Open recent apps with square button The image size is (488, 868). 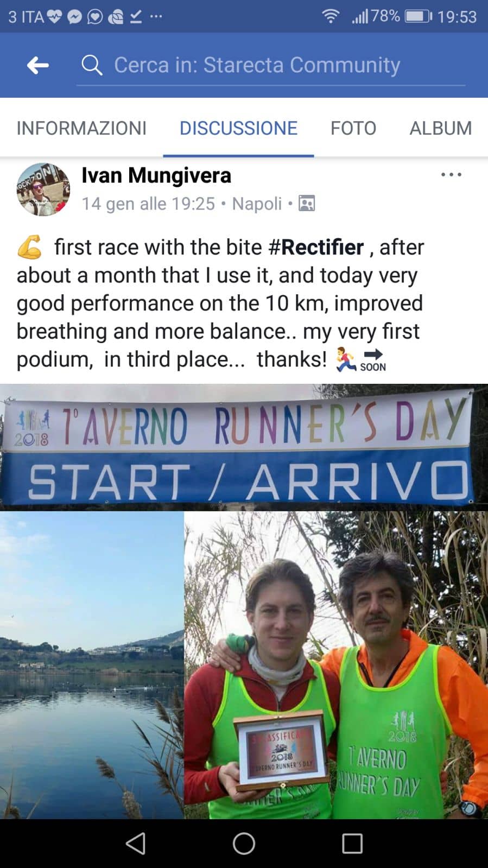(x=352, y=844)
